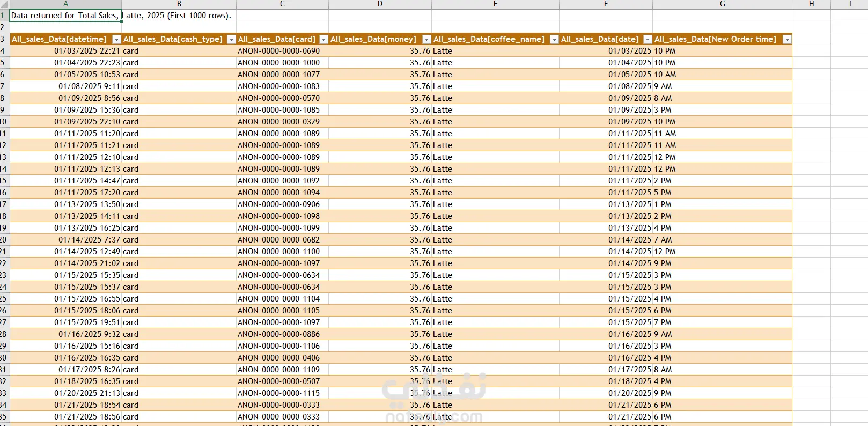Viewport: 868px width, 426px height.
Task: Select card cell ANON-0000-0000-1085
Action: tap(283, 110)
